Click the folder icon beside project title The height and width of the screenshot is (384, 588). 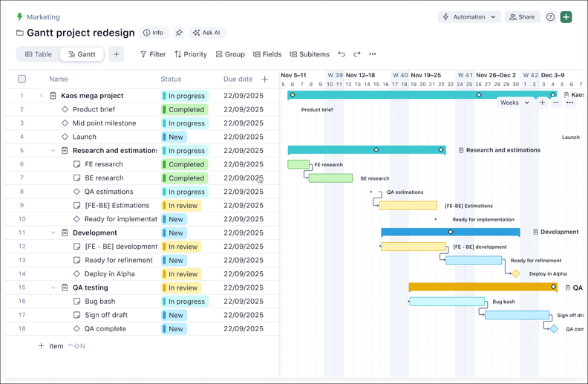[20, 33]
